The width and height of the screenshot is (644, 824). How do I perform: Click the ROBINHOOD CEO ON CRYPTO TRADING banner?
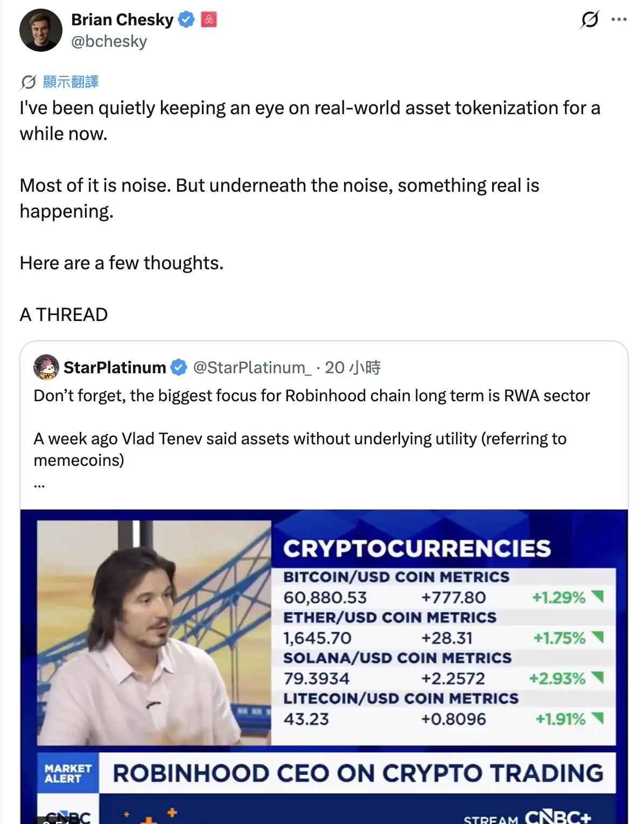point(358,773)
